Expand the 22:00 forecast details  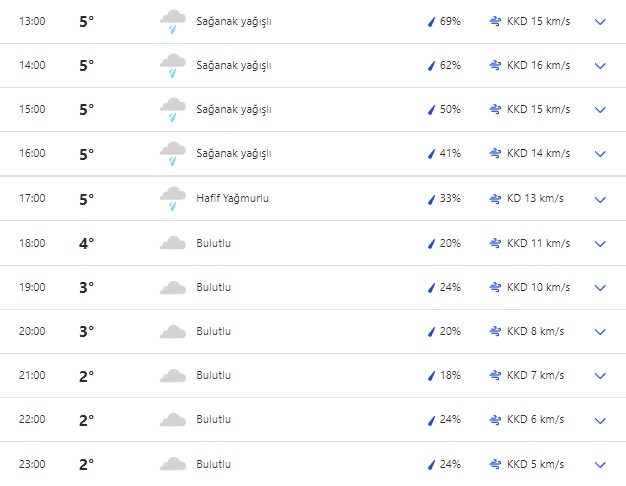coord(600,420)
